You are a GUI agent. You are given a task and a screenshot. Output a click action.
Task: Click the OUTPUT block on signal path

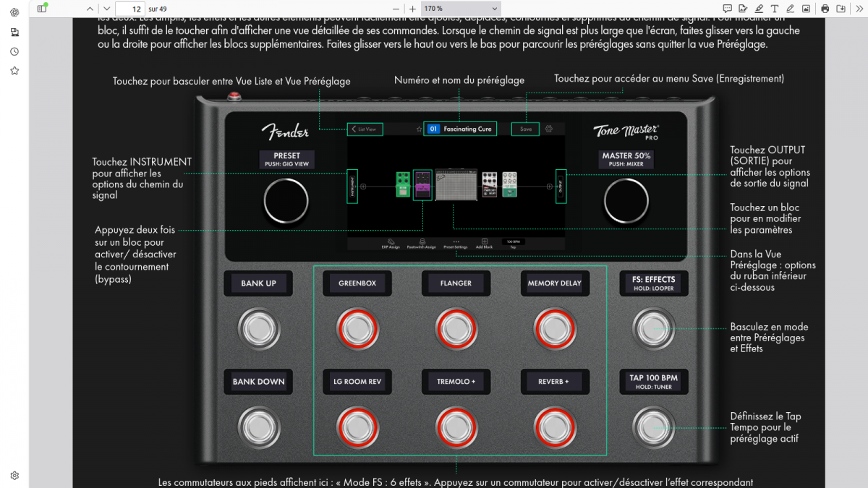(x=561, y=187)
